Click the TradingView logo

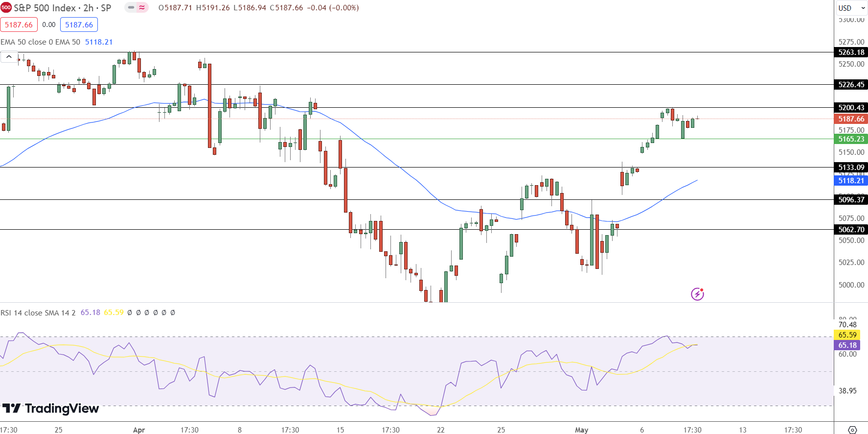(50, 409)
